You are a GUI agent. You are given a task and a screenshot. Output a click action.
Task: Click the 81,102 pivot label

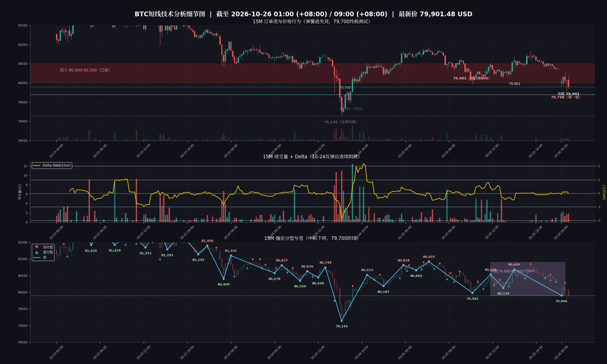[231, 251]
